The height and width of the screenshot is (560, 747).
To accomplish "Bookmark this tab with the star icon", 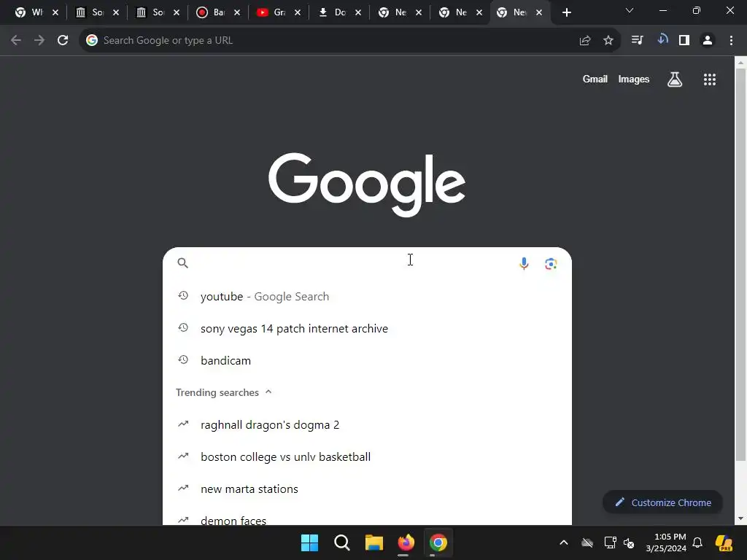I will click(x=608, y=41).
